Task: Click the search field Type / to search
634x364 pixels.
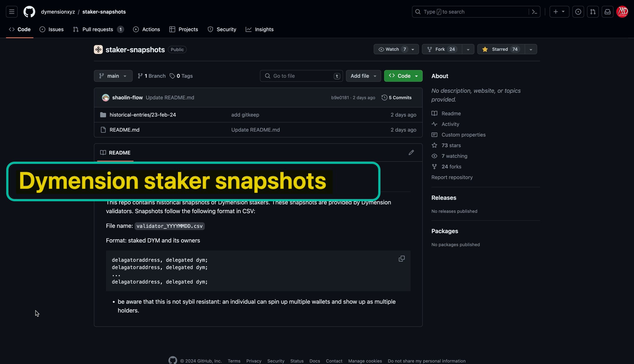Action: [476, 12]
